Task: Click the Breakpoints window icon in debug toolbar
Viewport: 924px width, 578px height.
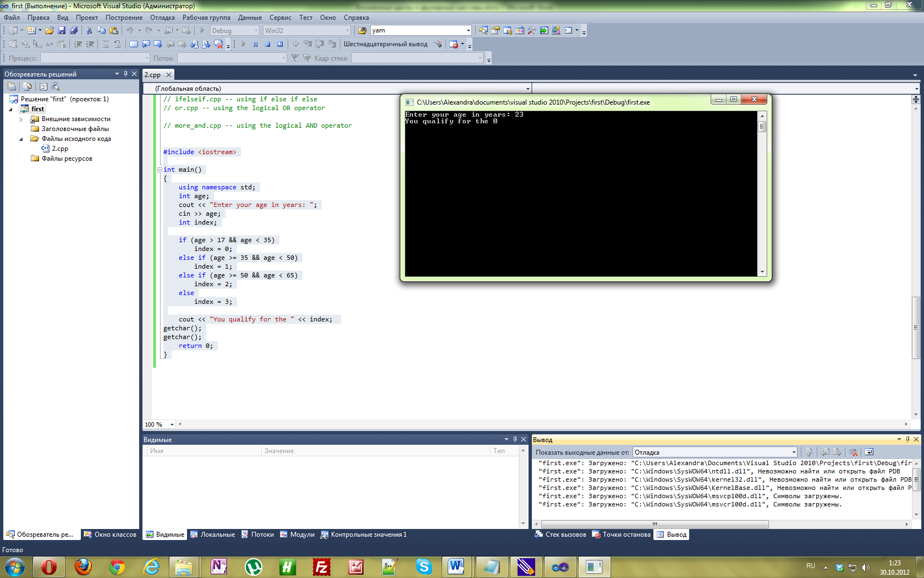Action: [454, 44]
